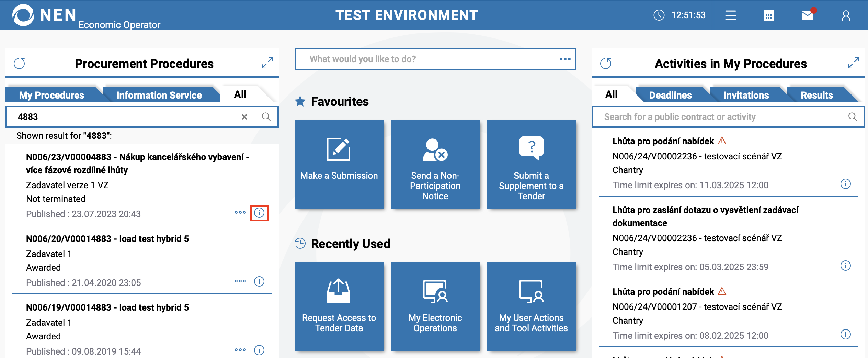
Task: Open the hamburger menu in header
Action: pos(730,15)
